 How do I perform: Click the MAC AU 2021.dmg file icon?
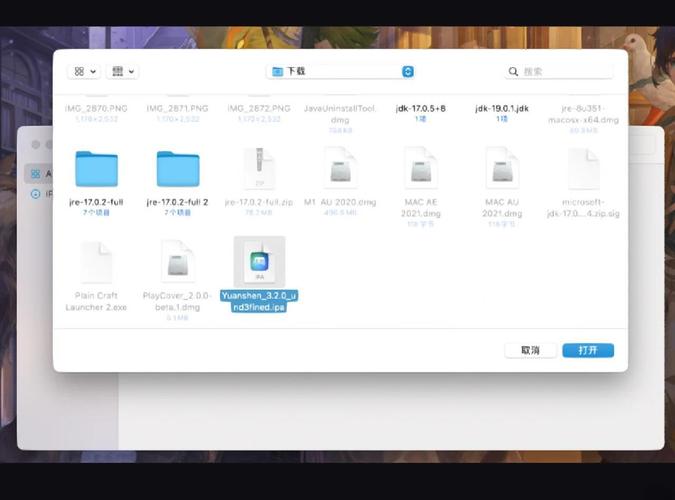pos(501,169)
